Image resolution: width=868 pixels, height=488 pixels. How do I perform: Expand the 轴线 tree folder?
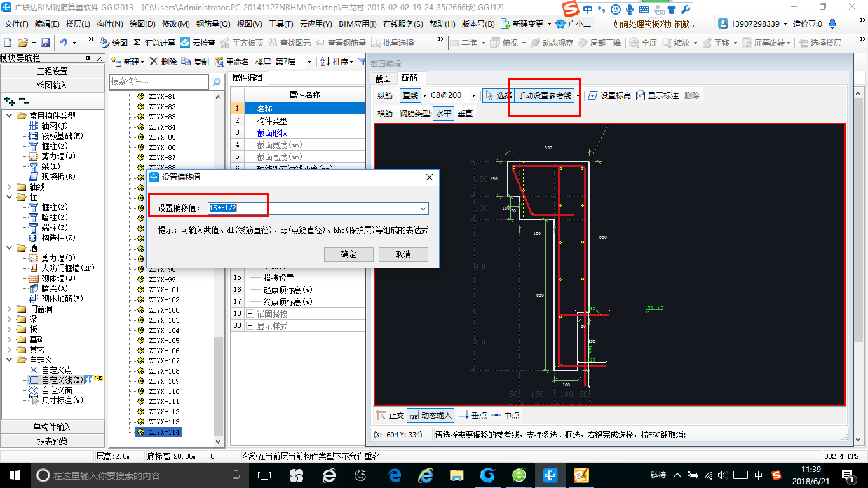[x=10, y=187]
